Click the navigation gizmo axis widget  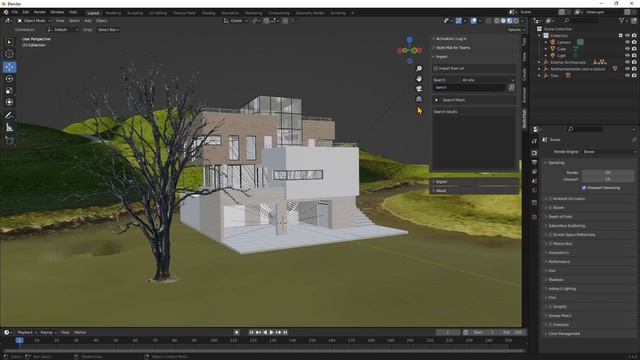click(x=410, y=50)
